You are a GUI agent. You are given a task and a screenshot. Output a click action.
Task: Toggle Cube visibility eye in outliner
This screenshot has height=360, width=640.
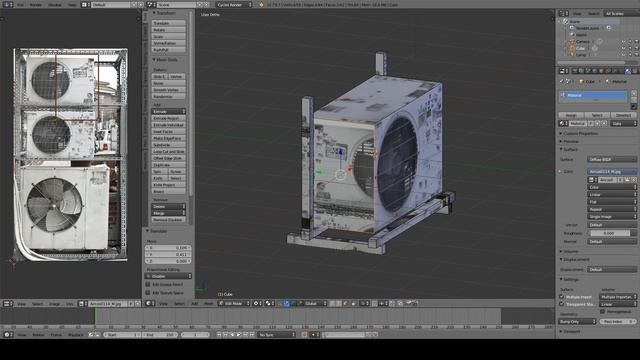point(624,48)
